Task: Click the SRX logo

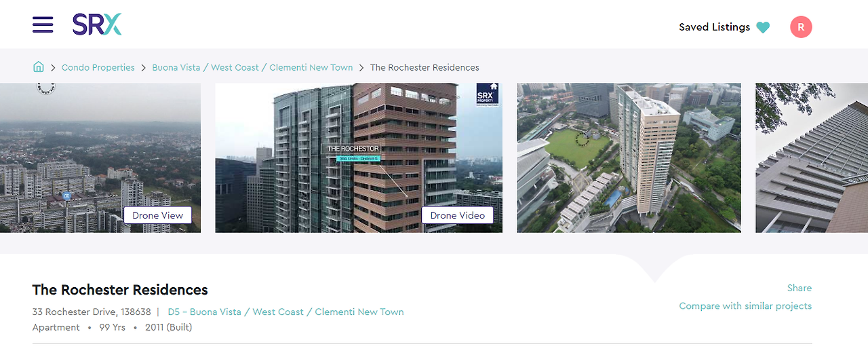Action: [97, 24]
